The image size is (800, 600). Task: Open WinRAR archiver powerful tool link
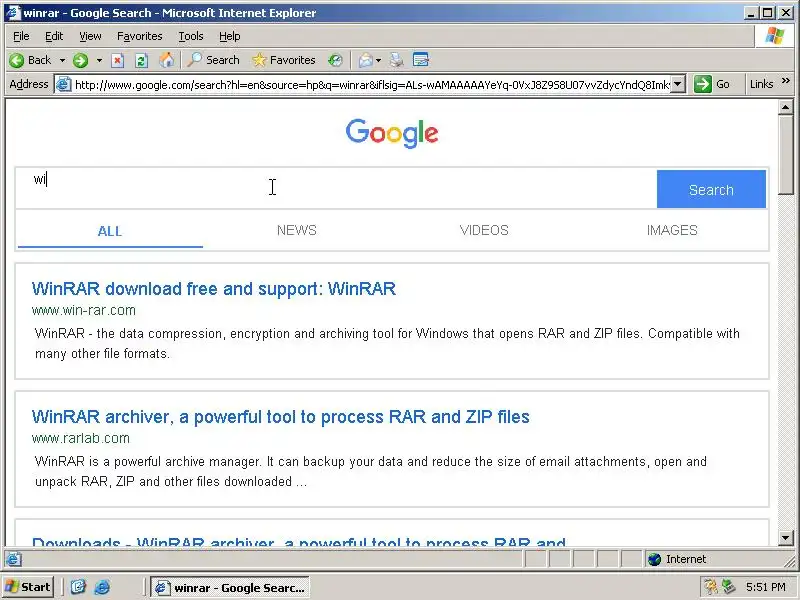[x=281, y=417]
